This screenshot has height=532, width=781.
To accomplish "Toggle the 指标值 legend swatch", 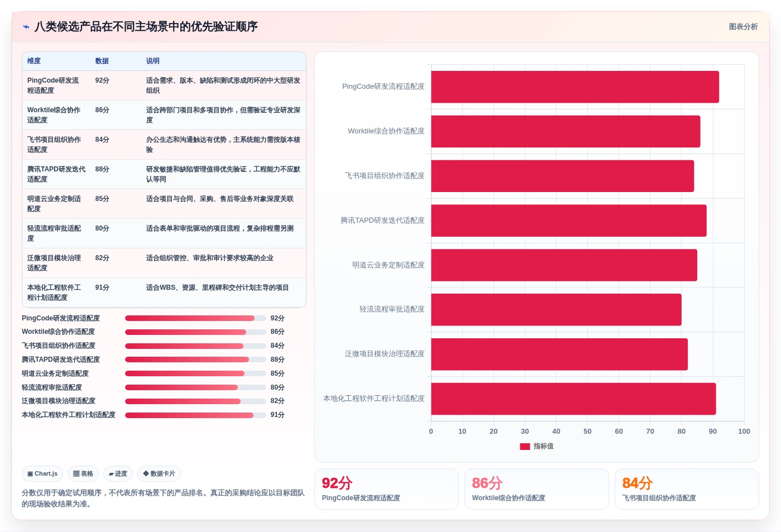I will tap(525, 447).
